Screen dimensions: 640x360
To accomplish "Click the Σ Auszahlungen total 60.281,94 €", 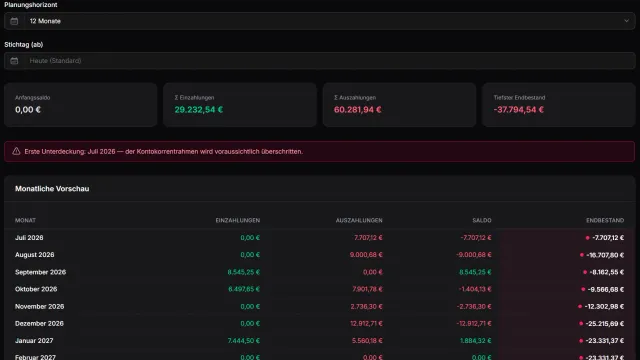I will [x=358, y=110].
